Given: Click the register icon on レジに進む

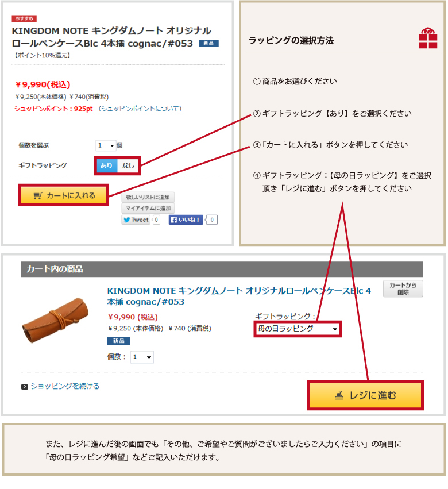Looking at the screenshot, I should pos(339,395).
